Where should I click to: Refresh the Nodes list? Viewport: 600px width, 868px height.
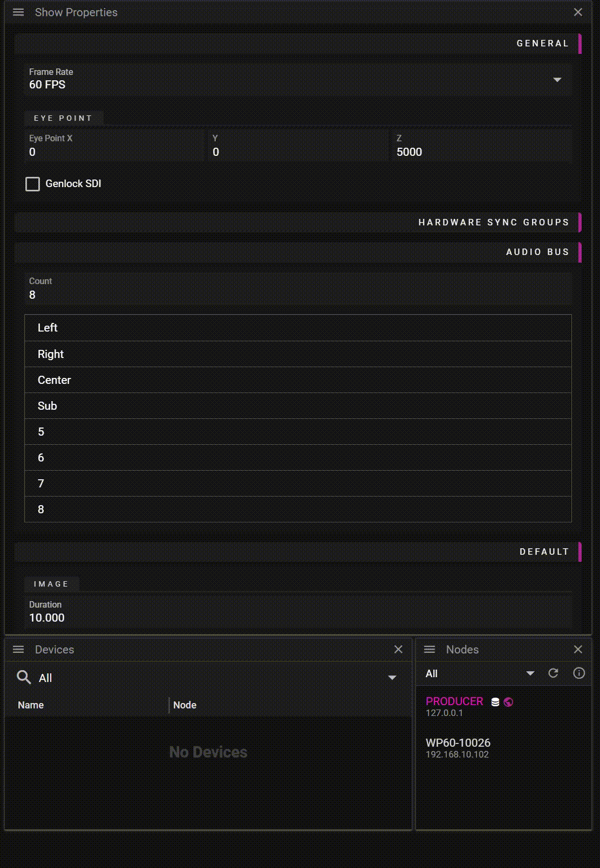click(x=553, y=673)
